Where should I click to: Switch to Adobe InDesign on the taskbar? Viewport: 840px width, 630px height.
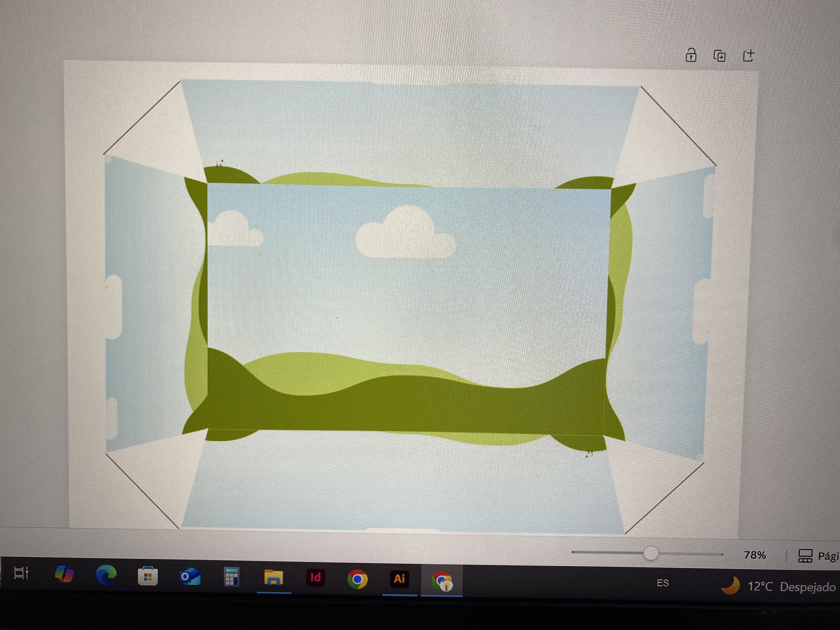(x=315, y=577)
